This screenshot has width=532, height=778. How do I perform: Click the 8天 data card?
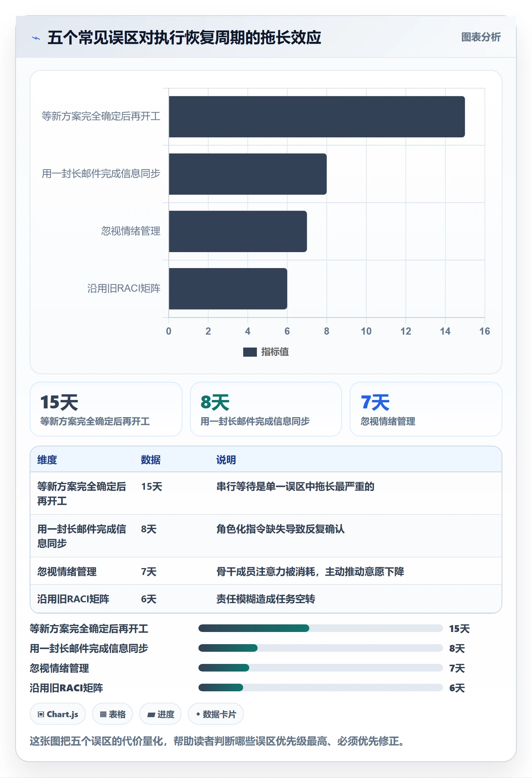[x=266, y=409]
